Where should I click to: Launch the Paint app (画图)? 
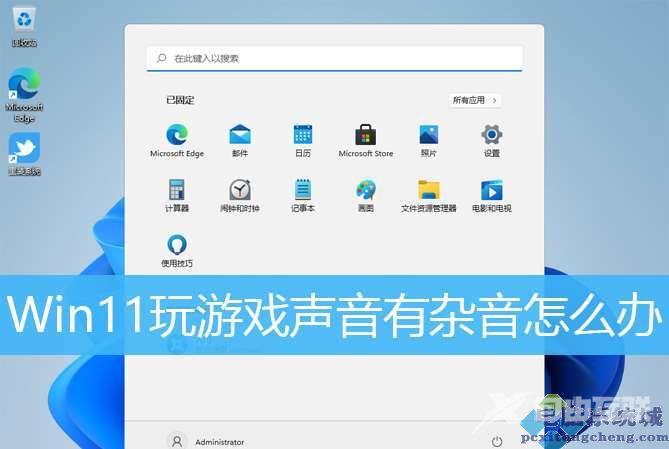click(366, 195)
